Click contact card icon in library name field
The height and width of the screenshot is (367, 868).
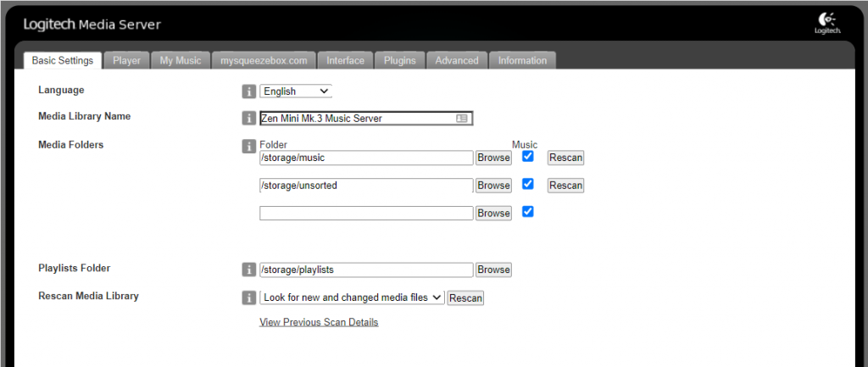tap(462, 119)
